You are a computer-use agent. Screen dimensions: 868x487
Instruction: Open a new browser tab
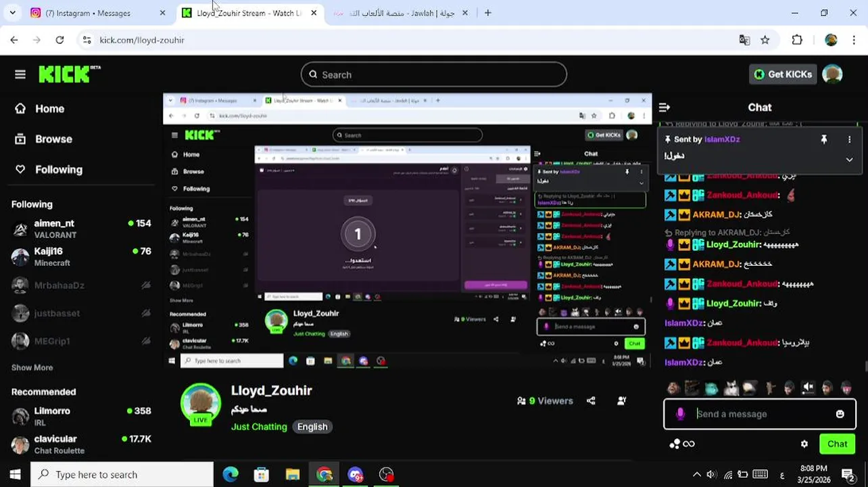[487, 13]
